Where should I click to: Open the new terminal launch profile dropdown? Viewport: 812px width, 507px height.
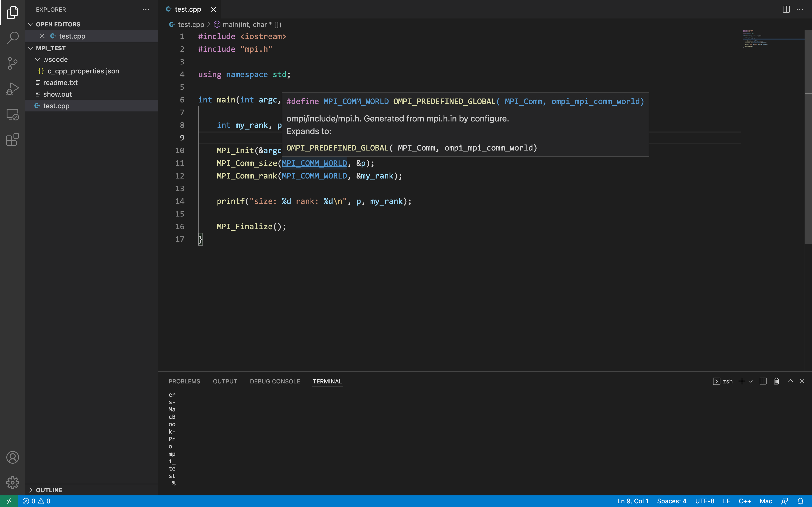point(751,381)
